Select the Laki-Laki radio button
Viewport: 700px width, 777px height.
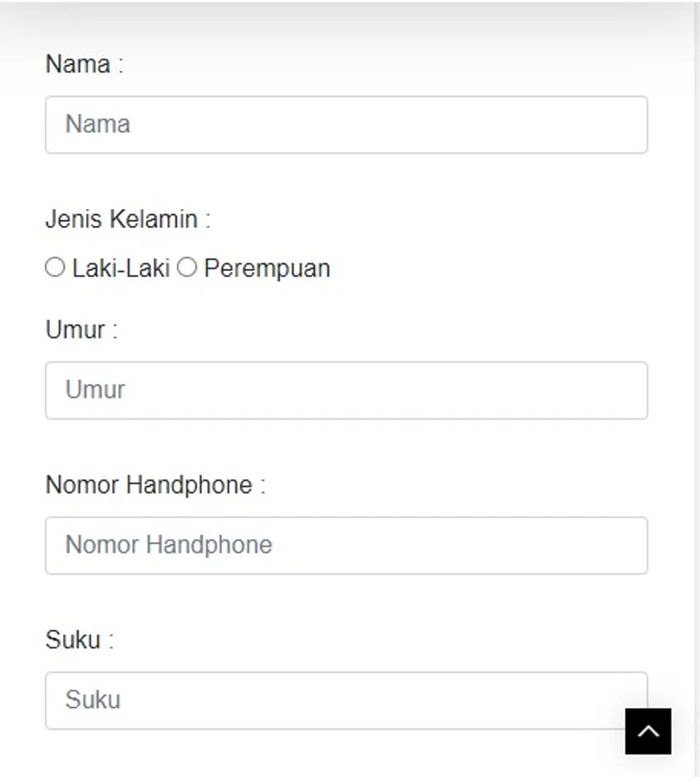(x=55, y=268)
